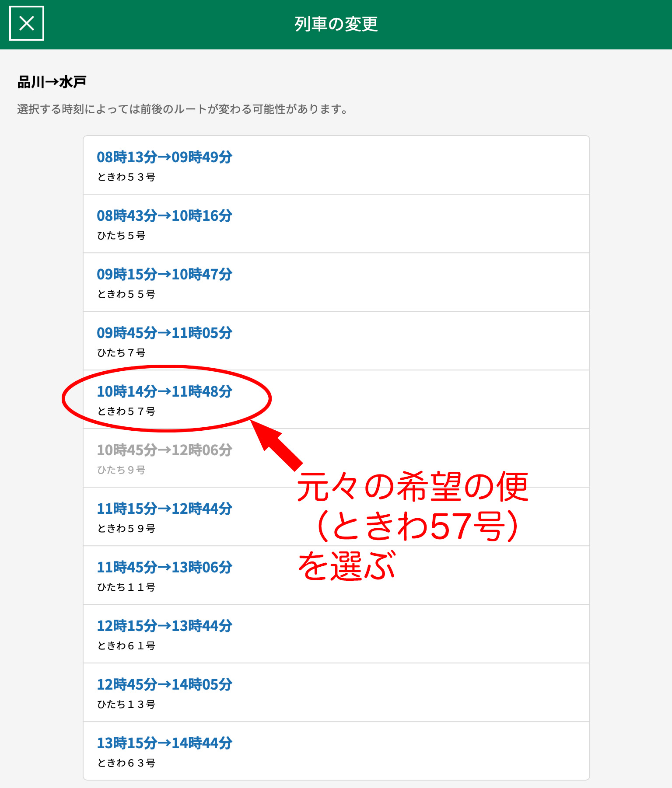This screenshot has height=788, width=672.
Task: Click the ときわ５３号 train name
Action: [126, 177]
